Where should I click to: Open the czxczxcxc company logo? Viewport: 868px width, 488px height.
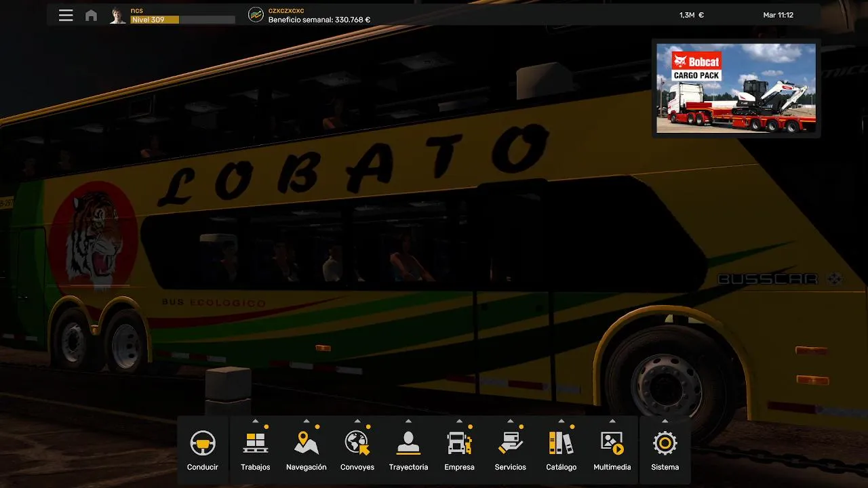[x=256, y=15]
